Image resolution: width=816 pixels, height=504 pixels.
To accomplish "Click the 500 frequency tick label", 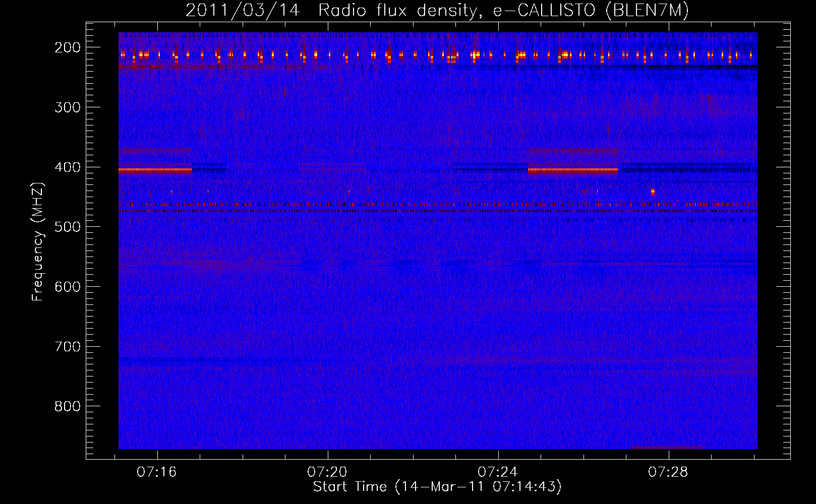I will (67, 227).
